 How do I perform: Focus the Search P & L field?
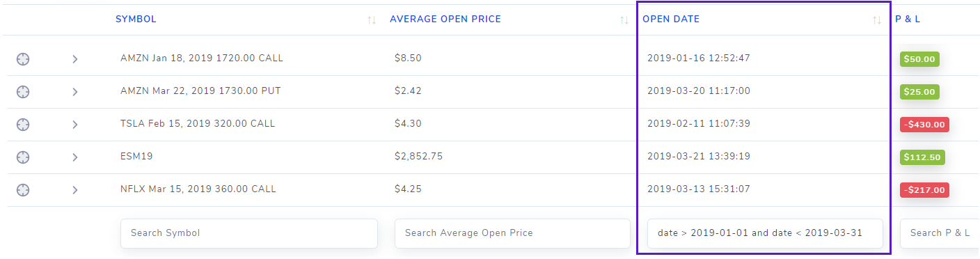pos(940,233)
